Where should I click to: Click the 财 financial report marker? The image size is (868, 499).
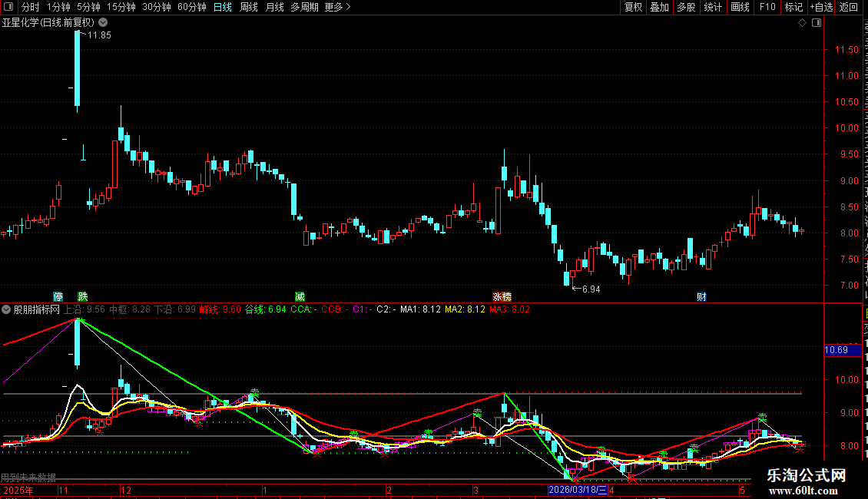coord(701,297)
